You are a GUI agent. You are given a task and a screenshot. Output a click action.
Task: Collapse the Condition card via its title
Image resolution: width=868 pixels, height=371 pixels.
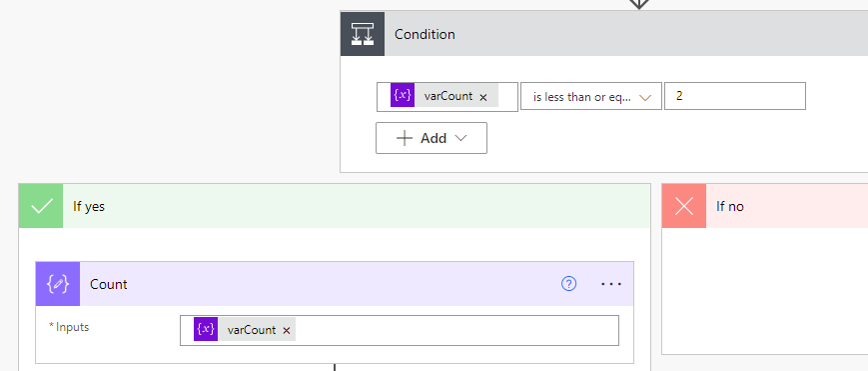425,34
